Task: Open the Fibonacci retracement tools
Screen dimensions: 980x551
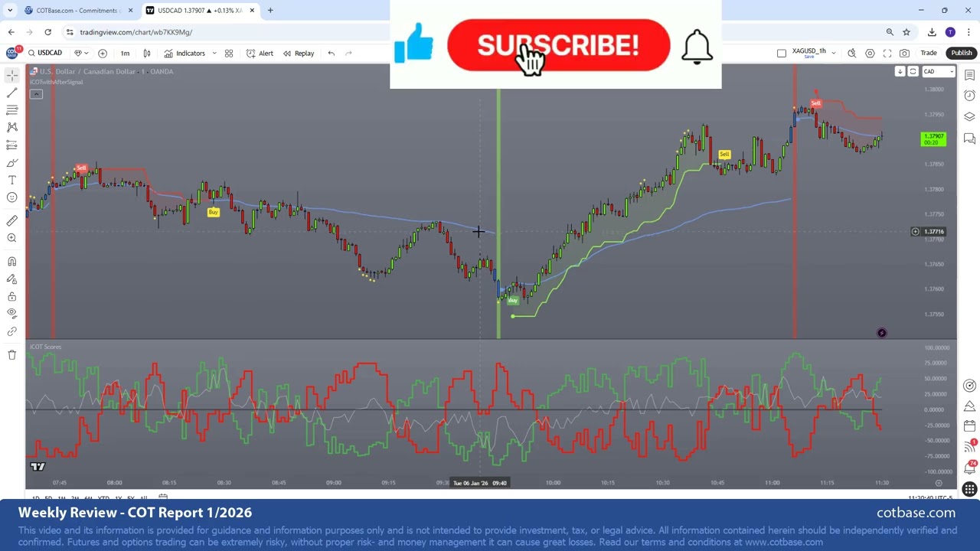Action: click(x=12, y=110)
